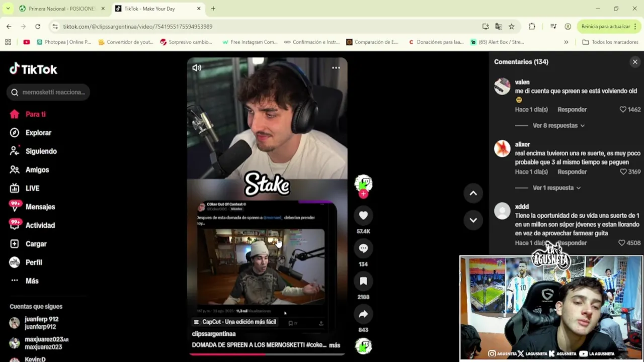Like xddd's comment heart
Viewport: 644px width, 362px height.
pyautogui.click(x=622, y=243)
